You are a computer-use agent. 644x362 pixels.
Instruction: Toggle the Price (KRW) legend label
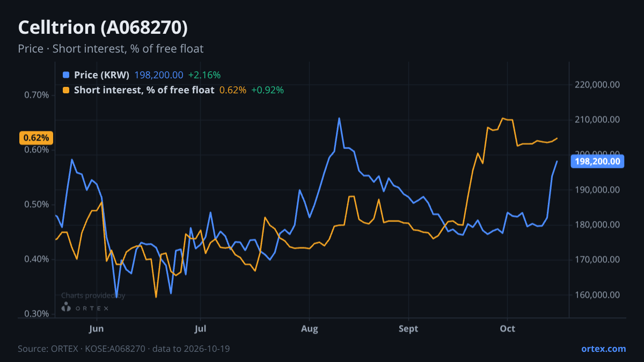101,75
